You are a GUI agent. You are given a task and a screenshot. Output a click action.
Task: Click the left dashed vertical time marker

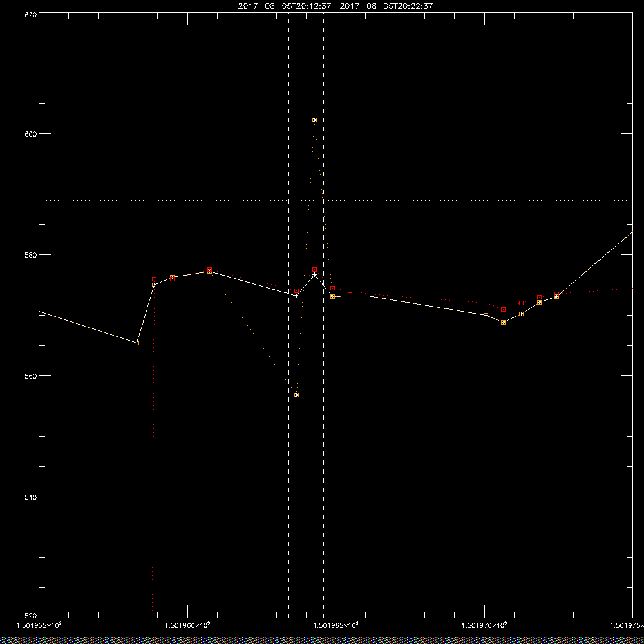(x=288, y=315)
